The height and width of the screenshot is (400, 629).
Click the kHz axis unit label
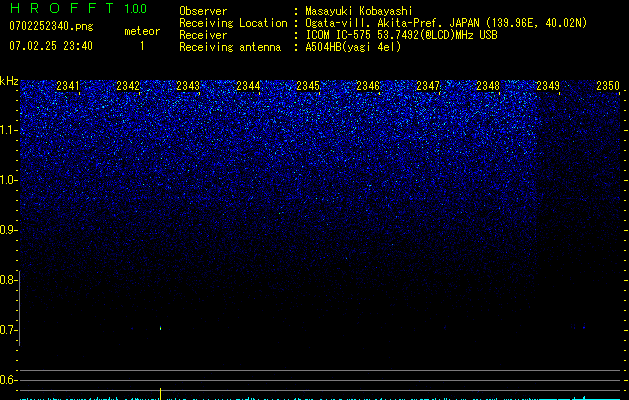tap(9, 81)
